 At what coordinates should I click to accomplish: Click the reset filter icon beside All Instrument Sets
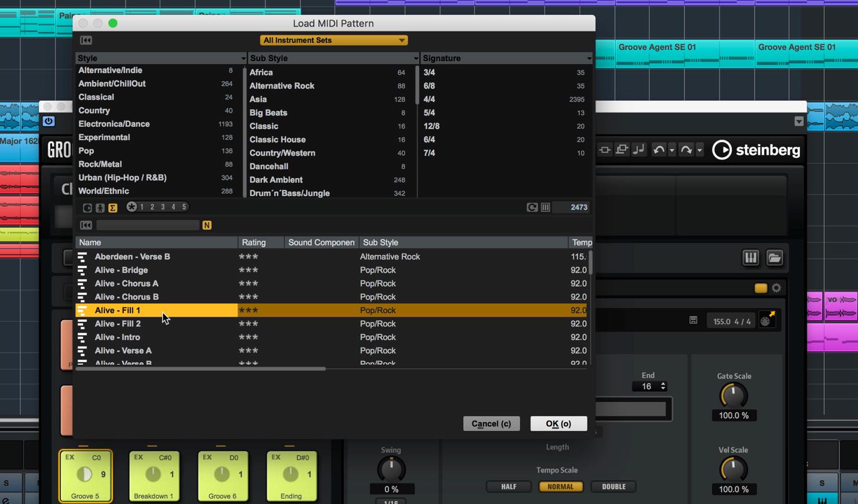click(x=86, y=40)
